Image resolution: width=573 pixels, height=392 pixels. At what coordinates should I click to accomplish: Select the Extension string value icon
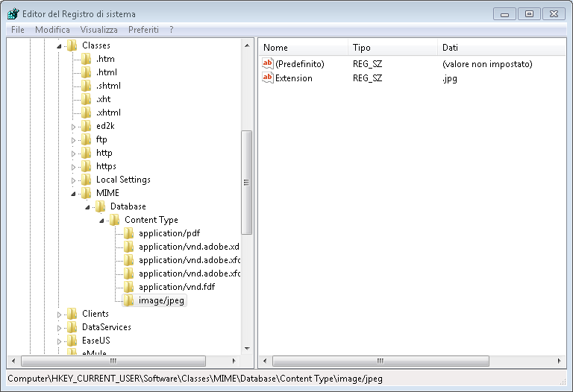click(x=268, y=78)
